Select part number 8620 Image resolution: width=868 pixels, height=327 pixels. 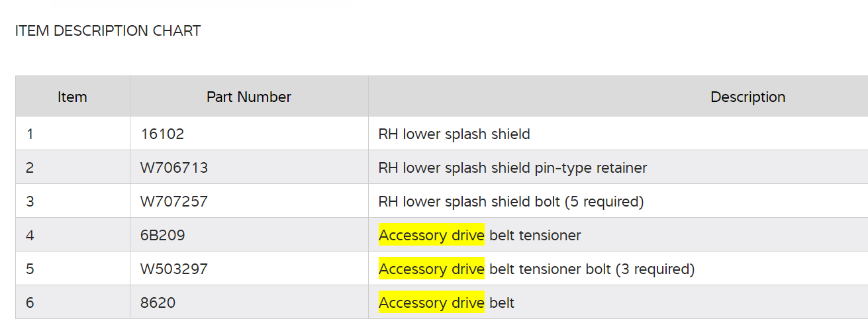tap(158, 303)
